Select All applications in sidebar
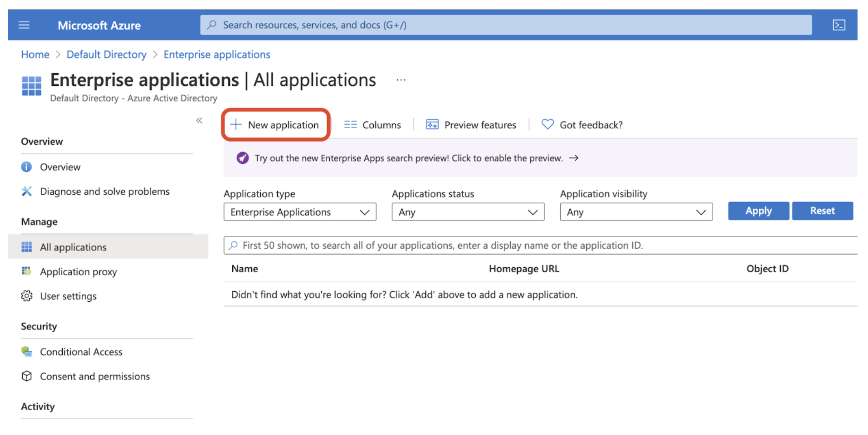This screenshot has width=868, height=435. [x=108, y=247]
